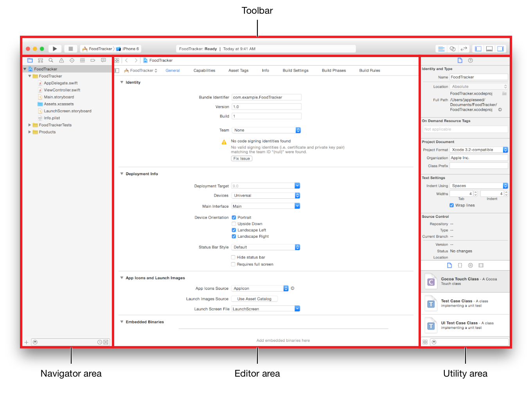Go forward in editor history
The width and height of the screenshot is (532, 395).
point(136,60)
